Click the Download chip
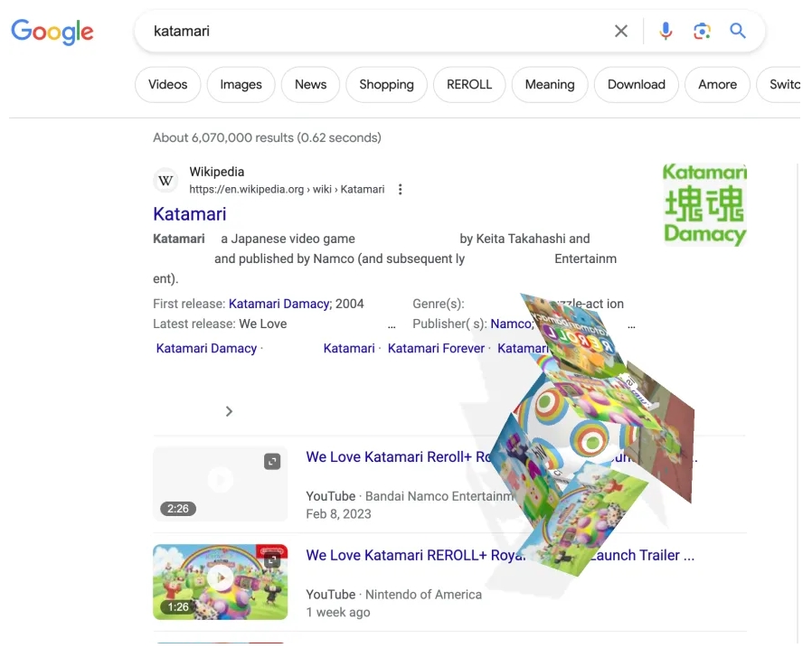This screenshot has height=648, width=812. click(x=637, y=84)
